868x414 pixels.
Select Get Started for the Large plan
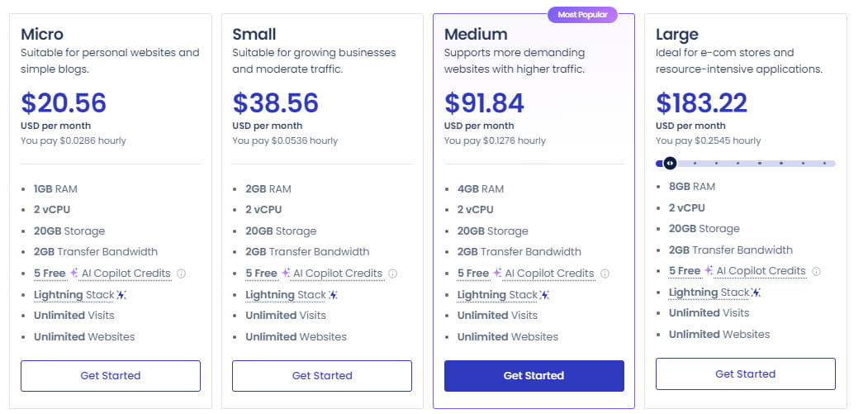point(745,374)
